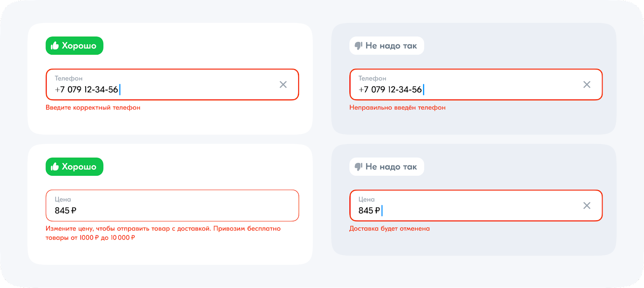Screen dimensions: 644x288
Task: Click the "Введите корректный телефон" error message
Action: point(93,108)
